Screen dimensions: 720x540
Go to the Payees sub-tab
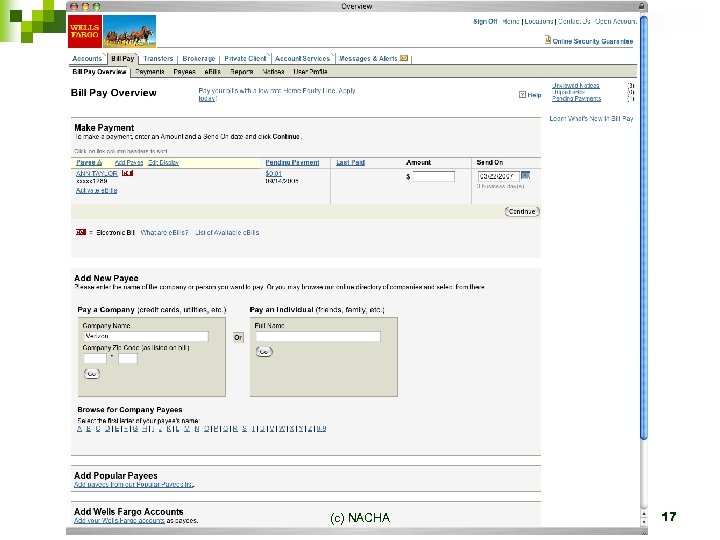point(184,72)
